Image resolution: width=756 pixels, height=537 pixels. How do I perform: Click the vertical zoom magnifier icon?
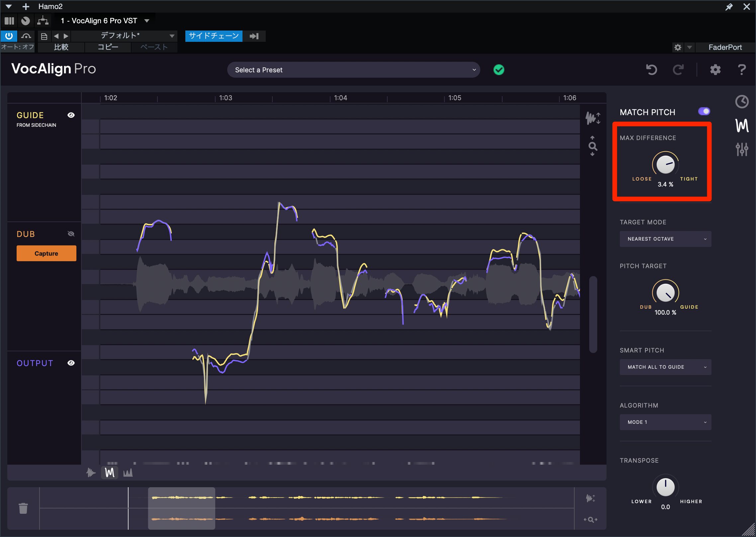(593, 146)
